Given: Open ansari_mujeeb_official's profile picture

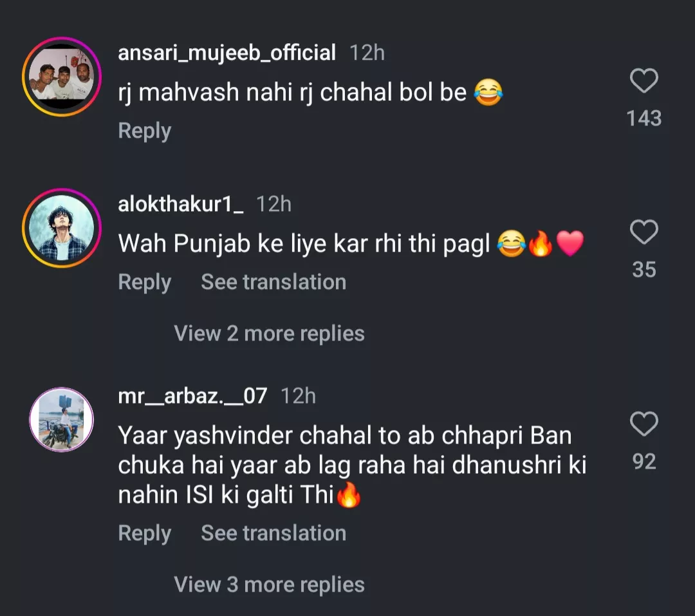Looking at the screenshot, I should tap(62, 77).
